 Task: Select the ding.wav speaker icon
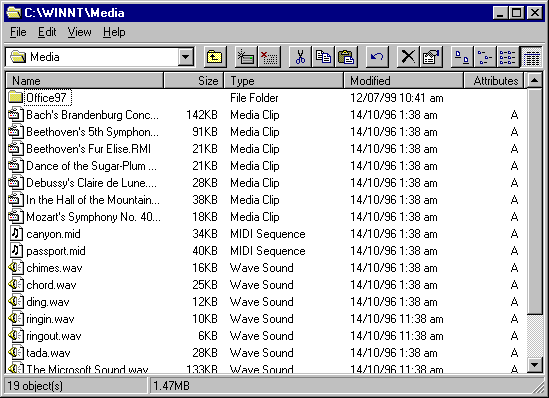[x=16, y=302]
